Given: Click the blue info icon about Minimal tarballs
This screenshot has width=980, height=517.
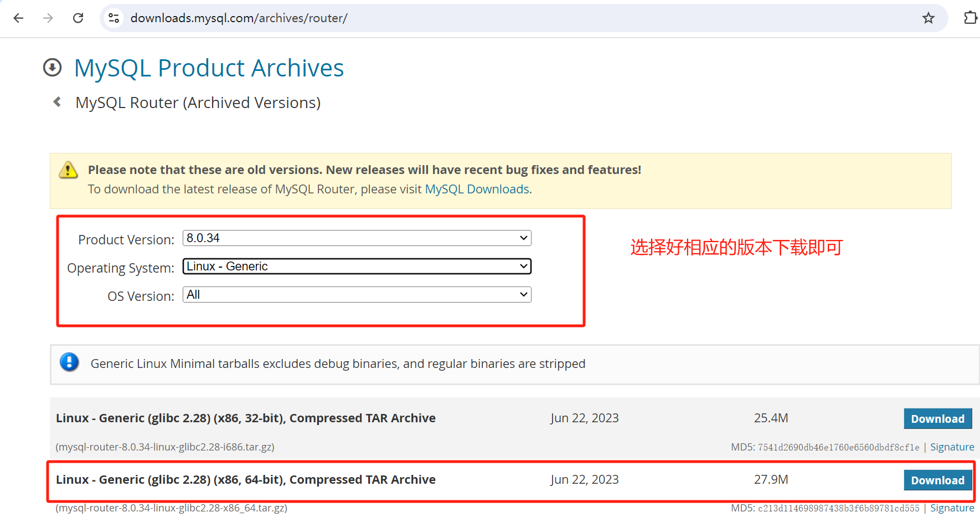Looking at the screenshot, I should (69, 362).
